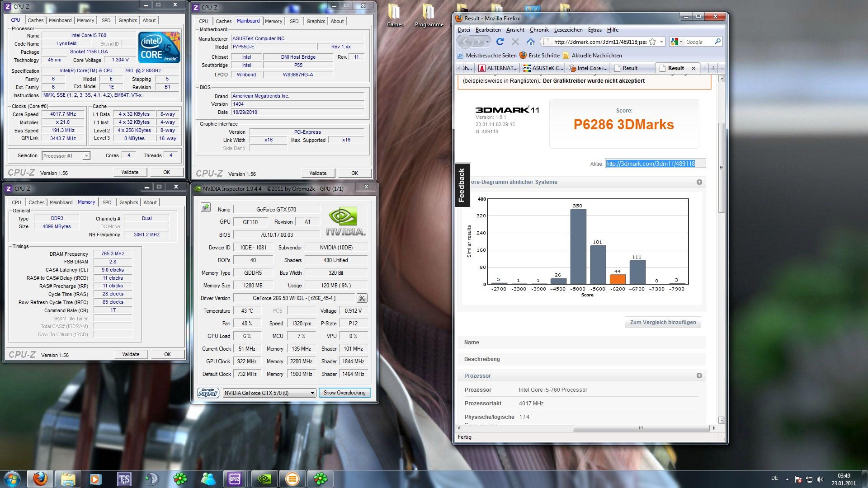This screenshot has height=488, width=868.
Task: Click the DE language indicator
Action: pos(774,478)
